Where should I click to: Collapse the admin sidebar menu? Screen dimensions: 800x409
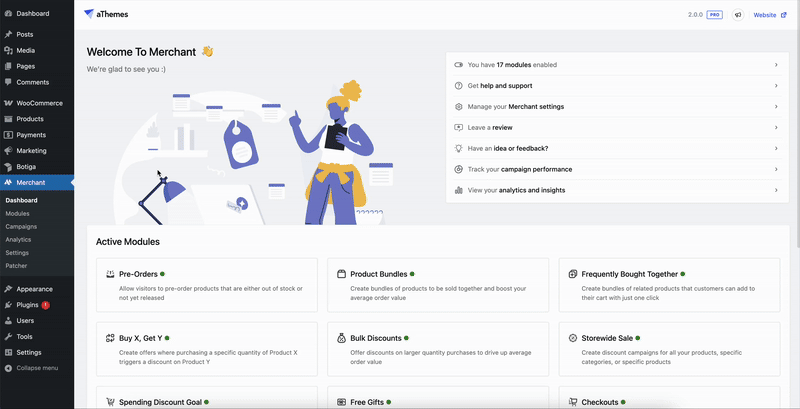point(32,368)
